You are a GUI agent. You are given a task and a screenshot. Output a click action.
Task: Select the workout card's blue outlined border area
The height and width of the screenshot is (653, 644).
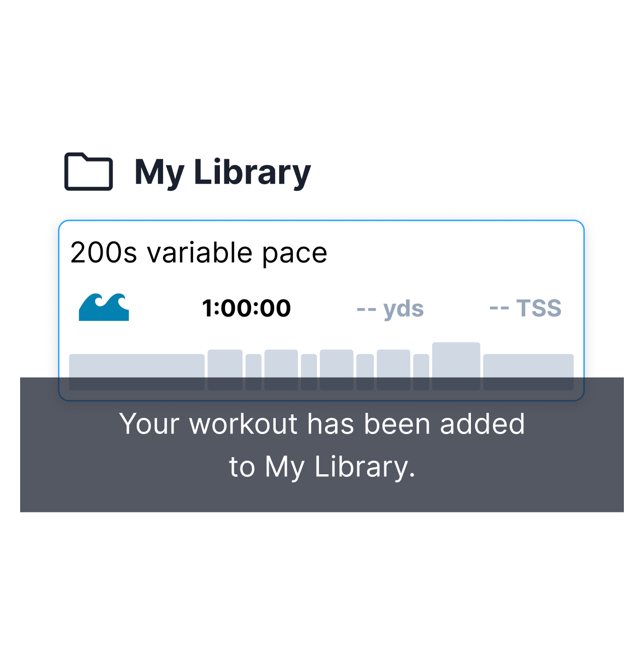[x=321, y=310]
